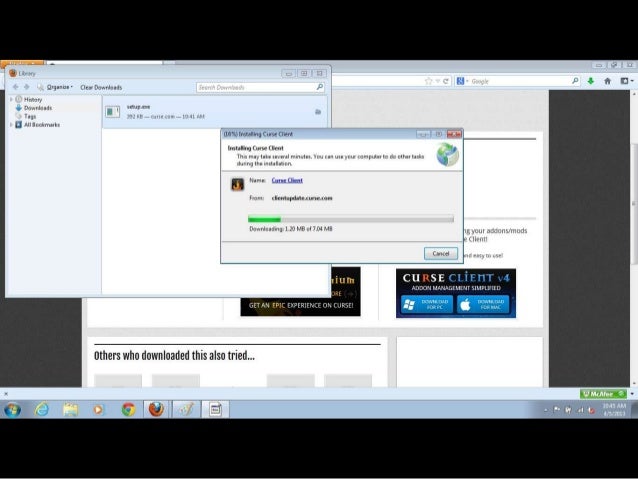Go to the Firefox home page

607,81
